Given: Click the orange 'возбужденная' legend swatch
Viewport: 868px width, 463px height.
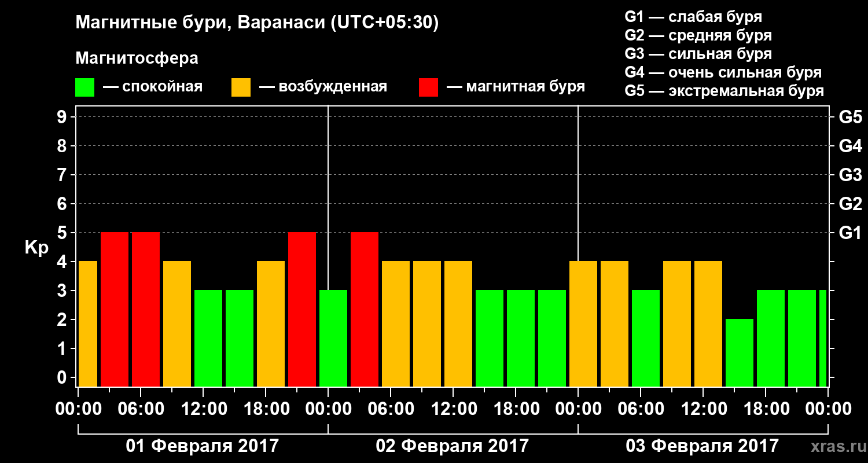Looking at the screenshot, I should [x=241, y=87].
